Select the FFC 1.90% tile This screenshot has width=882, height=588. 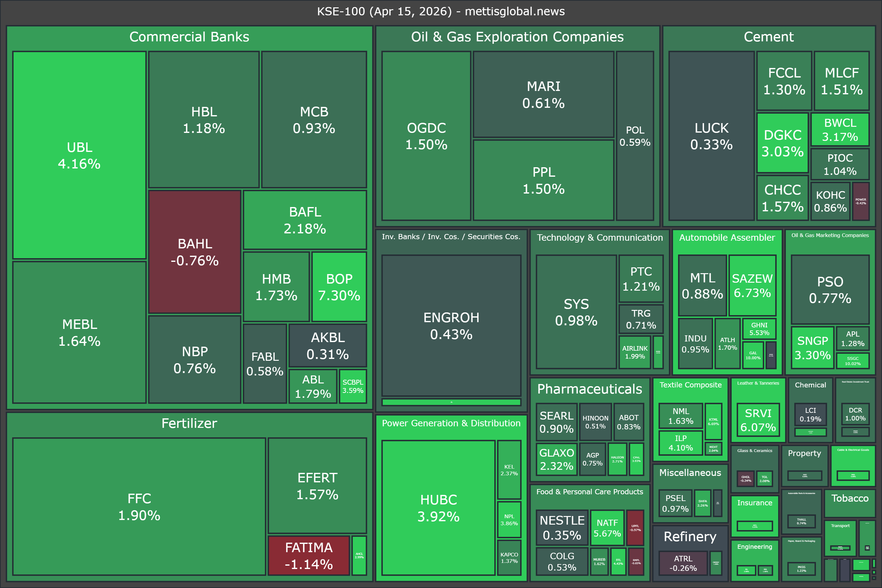pyautogui.click(x=139, y=507)
